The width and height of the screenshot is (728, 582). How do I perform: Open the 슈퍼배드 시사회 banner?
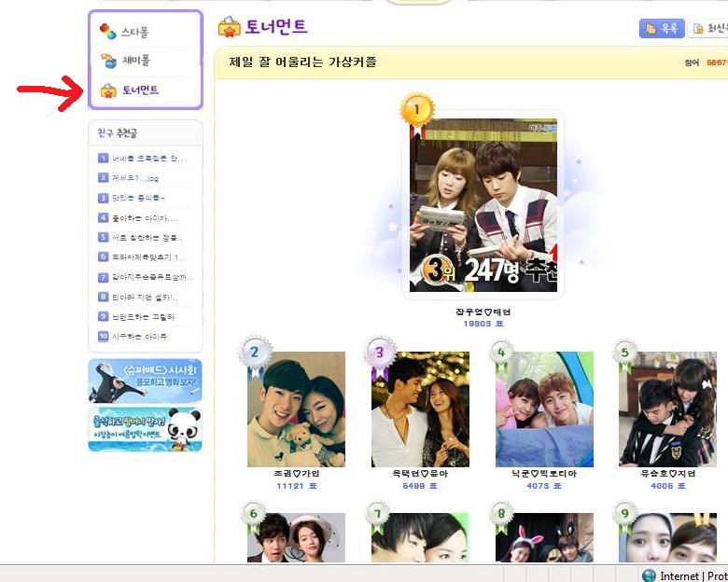146,381
